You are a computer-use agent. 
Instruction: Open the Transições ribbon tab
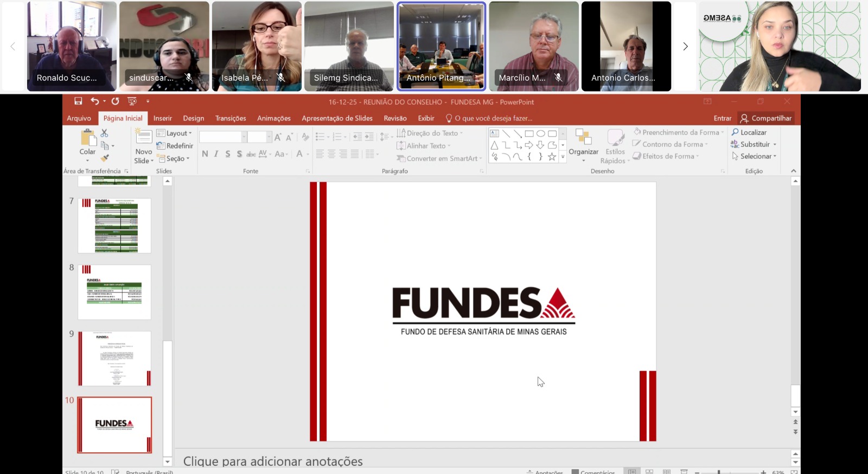click(231, 118)
